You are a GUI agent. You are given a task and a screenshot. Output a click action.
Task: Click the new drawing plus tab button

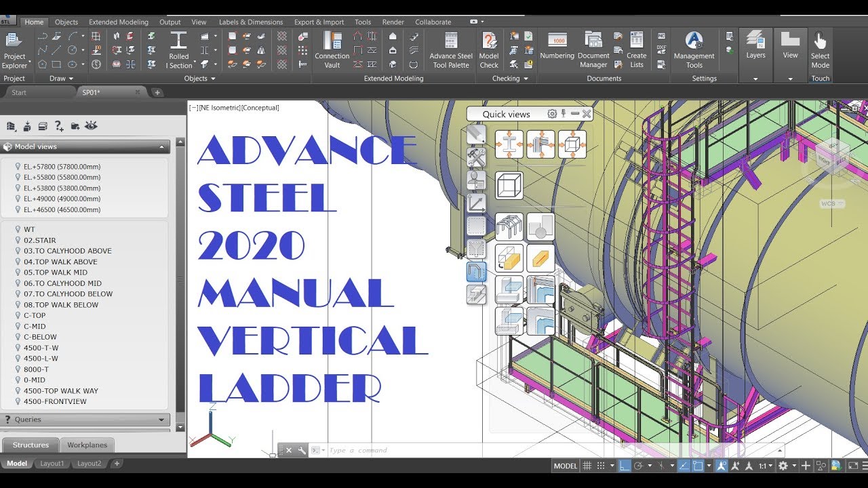point(157,92)
